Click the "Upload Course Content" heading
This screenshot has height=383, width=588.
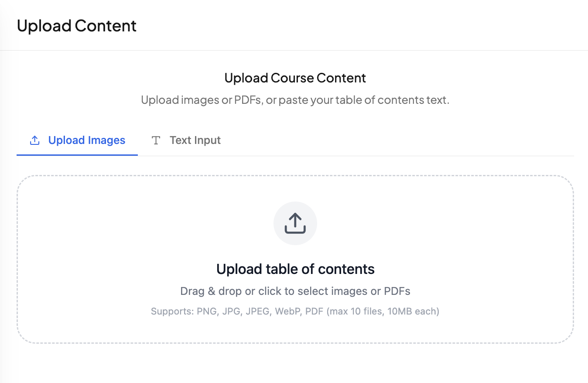(295, 78)
